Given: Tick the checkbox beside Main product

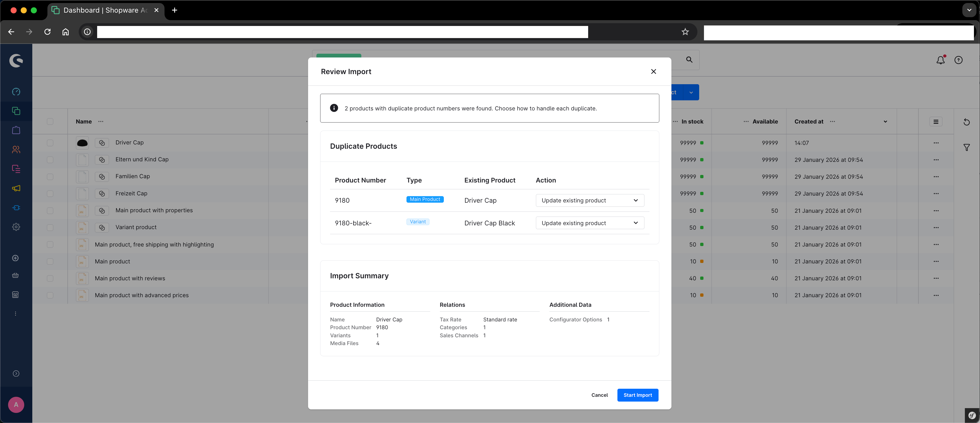Looking at the screenshot, I should point(50,261).
